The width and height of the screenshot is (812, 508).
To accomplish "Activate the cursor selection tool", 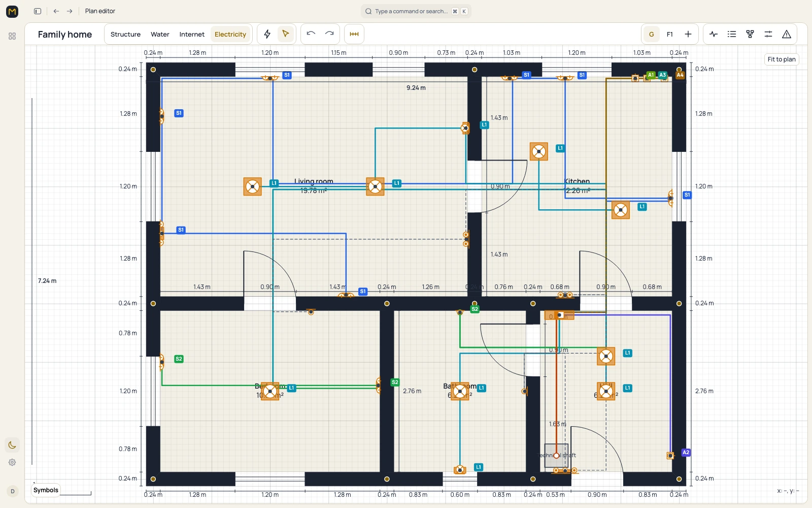I will tap(286, 34).
